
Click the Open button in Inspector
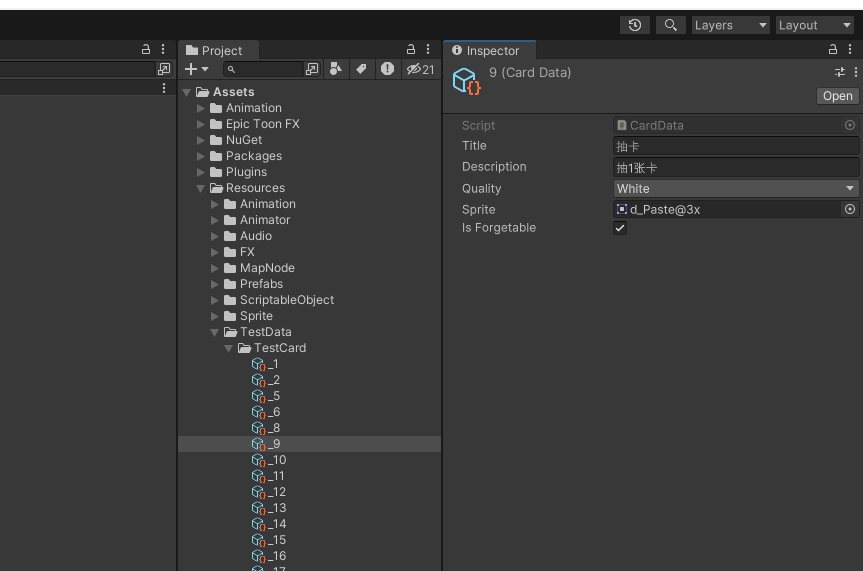point(837,96)
